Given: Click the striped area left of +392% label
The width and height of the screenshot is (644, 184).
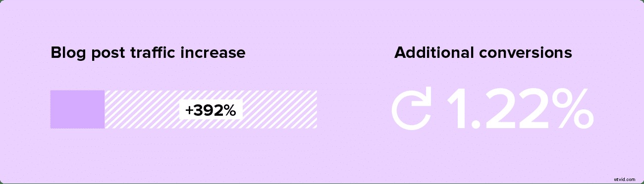Looking at the screenshot, I should pos(142,109).
